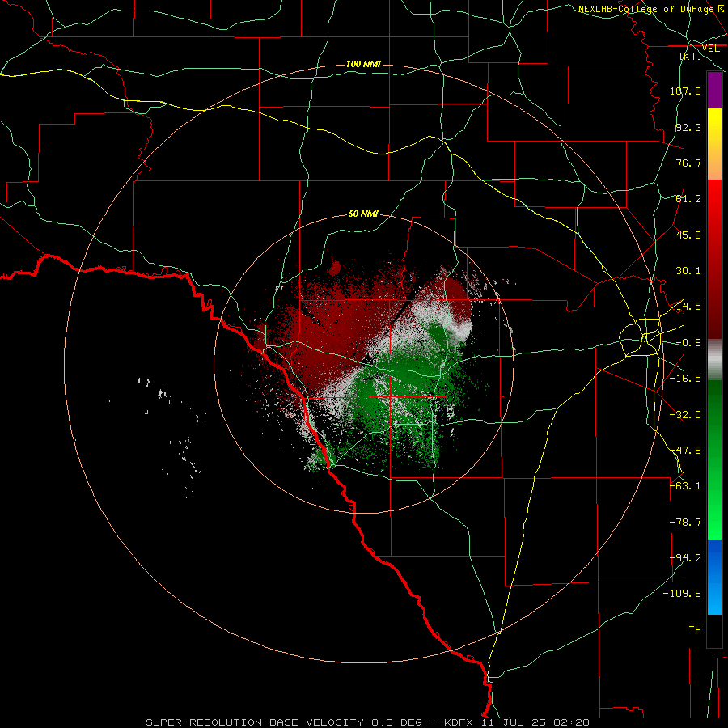This screenshot has height=728, width=728.
Task: Click the "14.5" scale value
Action: pyautogui.click(x=688, y=307)
